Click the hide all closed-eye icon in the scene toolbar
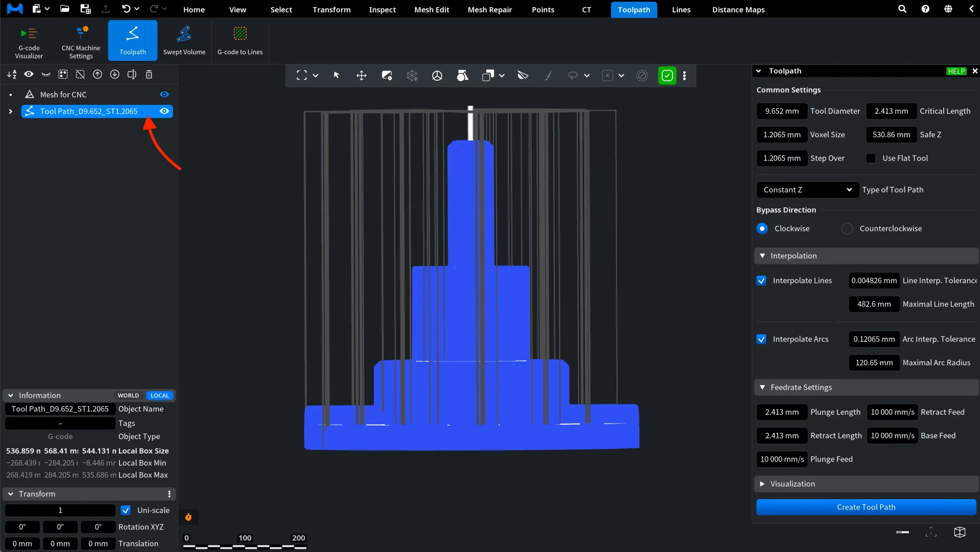Viewport: 980px width, 552px height. coord(46,74)
